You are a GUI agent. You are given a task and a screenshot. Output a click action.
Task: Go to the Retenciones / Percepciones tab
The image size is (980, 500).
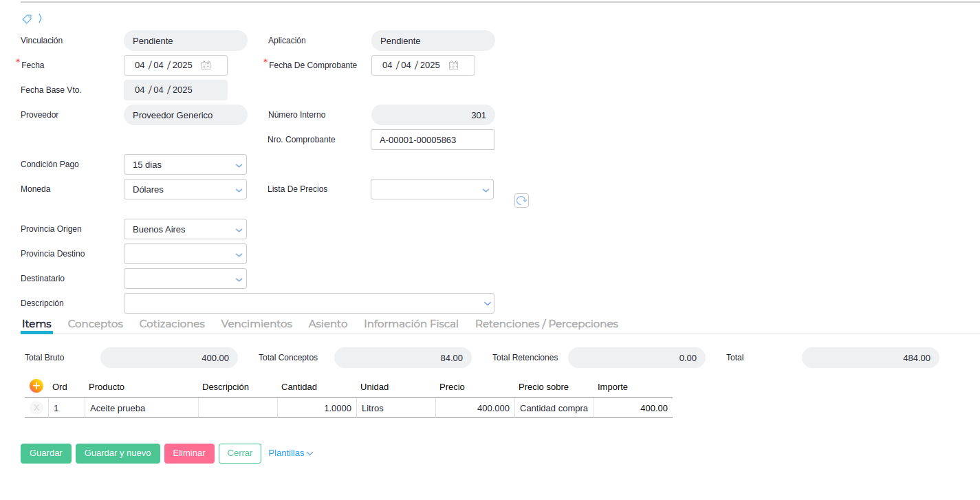(546, 324)
